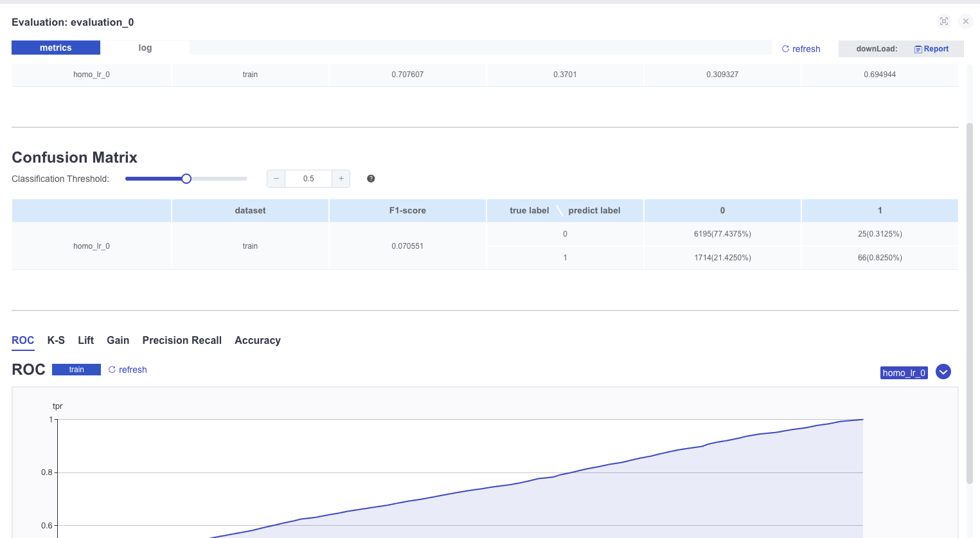Click the help question mark icon
Image resolution: width=980 pixels, height=538 pixels.
coord(371,179)
